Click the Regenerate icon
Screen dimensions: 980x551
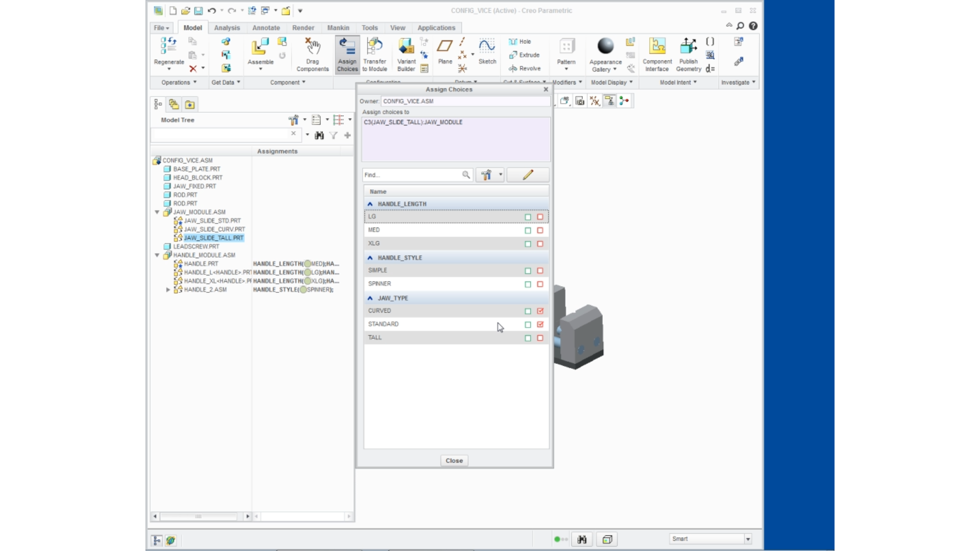pos(168,46)
